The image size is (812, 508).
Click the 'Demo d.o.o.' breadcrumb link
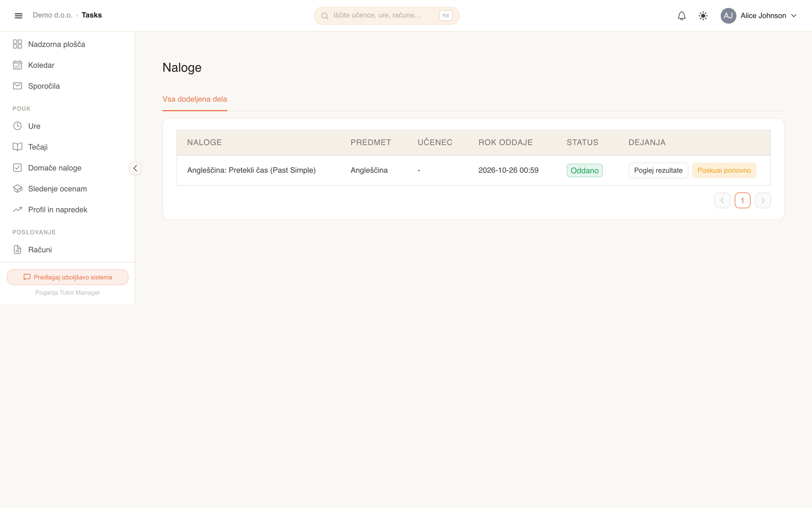coord(52,15)
